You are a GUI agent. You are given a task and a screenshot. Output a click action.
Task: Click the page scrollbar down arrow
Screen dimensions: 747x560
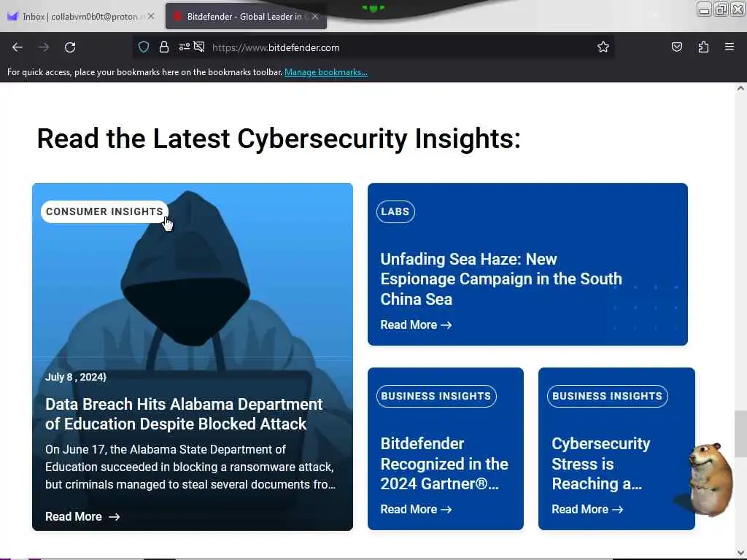(x=740, y=553)
